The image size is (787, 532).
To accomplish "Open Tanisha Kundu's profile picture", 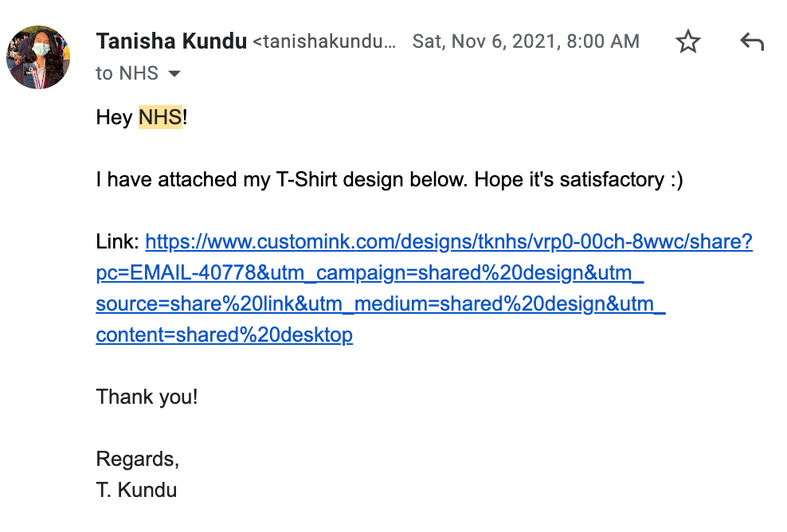I will 38,57.
